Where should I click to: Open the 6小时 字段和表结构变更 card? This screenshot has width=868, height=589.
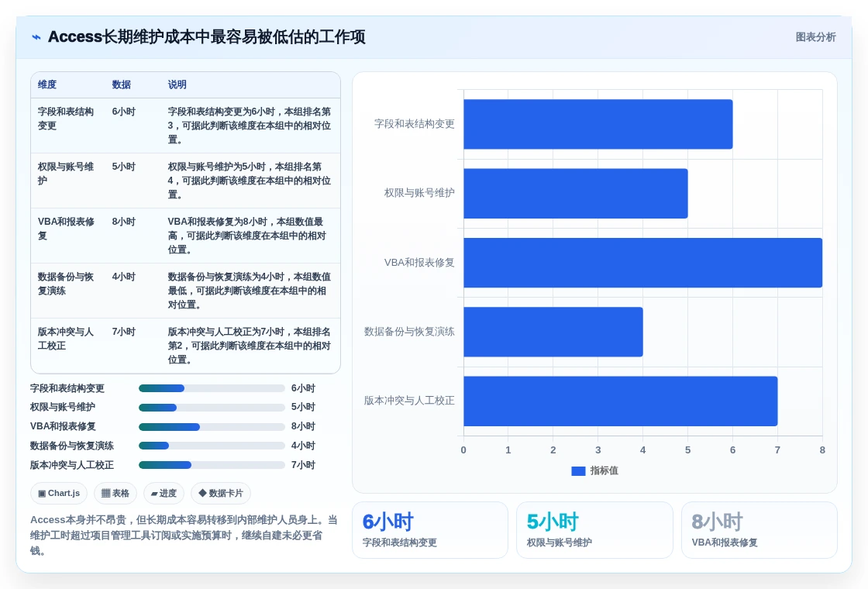pyautogui.click(x=430, y=530)
